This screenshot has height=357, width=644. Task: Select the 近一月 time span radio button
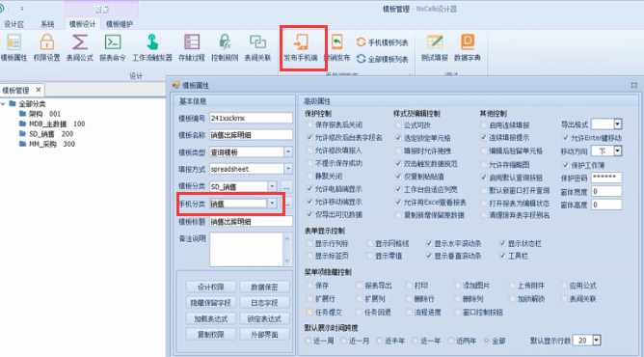[344, 341]
